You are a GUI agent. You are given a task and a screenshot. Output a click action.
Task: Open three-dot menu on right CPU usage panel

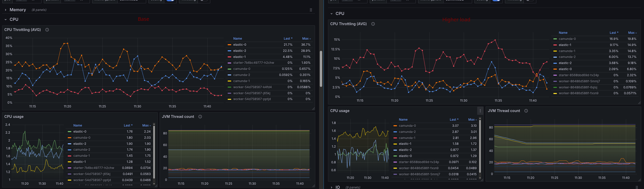coord(480,111)
